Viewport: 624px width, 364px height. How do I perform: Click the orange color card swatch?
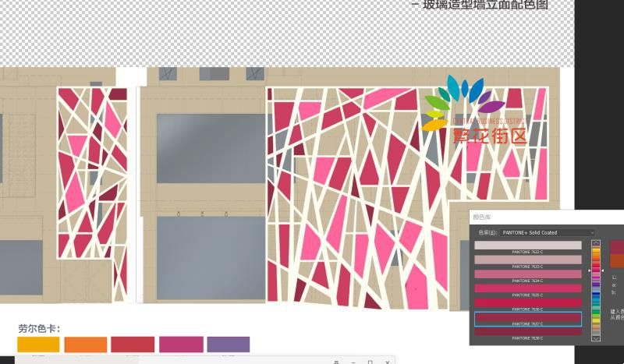coord(86,344)
